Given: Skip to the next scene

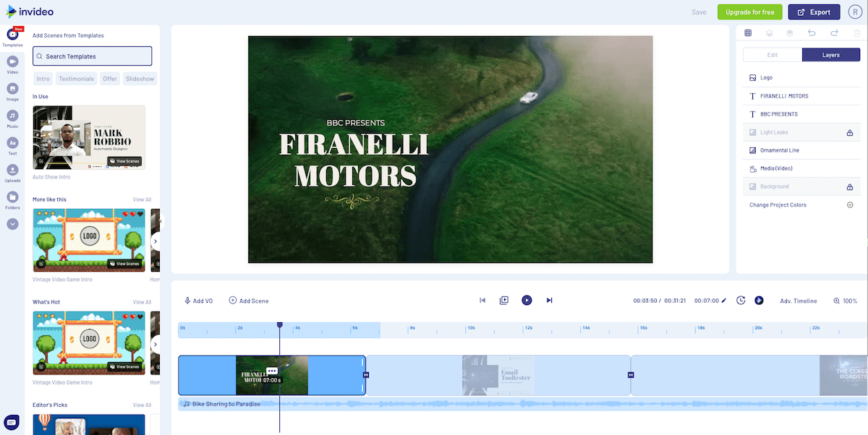Looking at the screenshot, I should tap(549, 301).
